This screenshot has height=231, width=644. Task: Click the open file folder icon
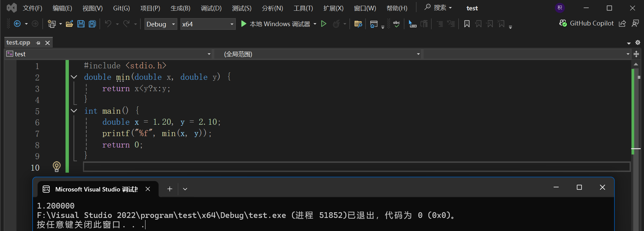[x=70, y=24]
